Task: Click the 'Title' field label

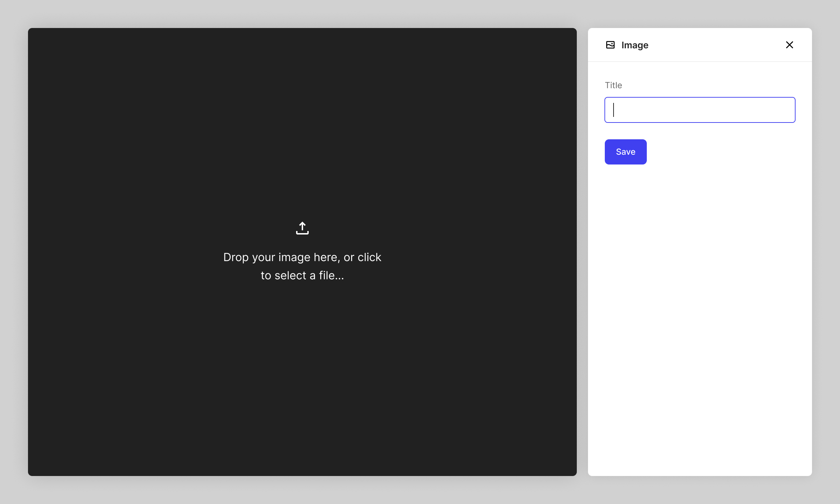Action: pyautogui.click(x=613, y=85)
